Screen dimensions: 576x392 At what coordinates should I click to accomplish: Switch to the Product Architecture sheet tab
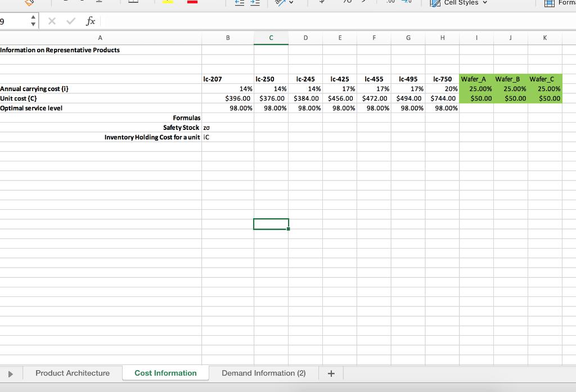(x=71, y=373)
